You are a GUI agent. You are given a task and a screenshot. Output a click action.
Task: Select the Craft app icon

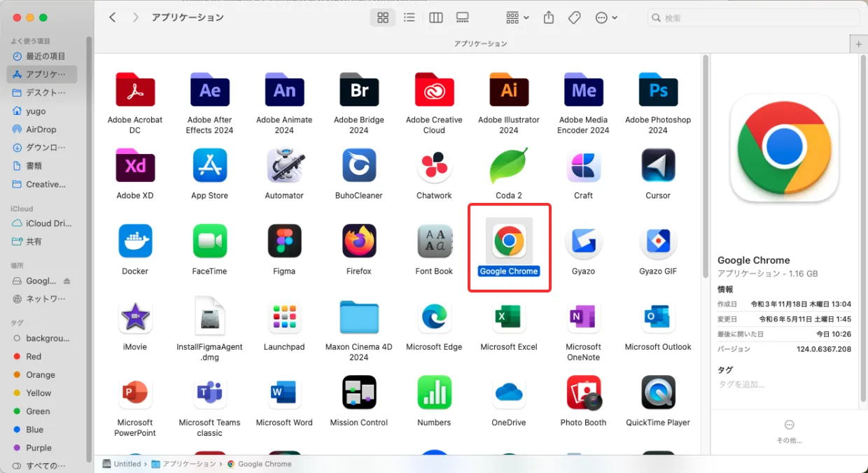tap(584, 165)
